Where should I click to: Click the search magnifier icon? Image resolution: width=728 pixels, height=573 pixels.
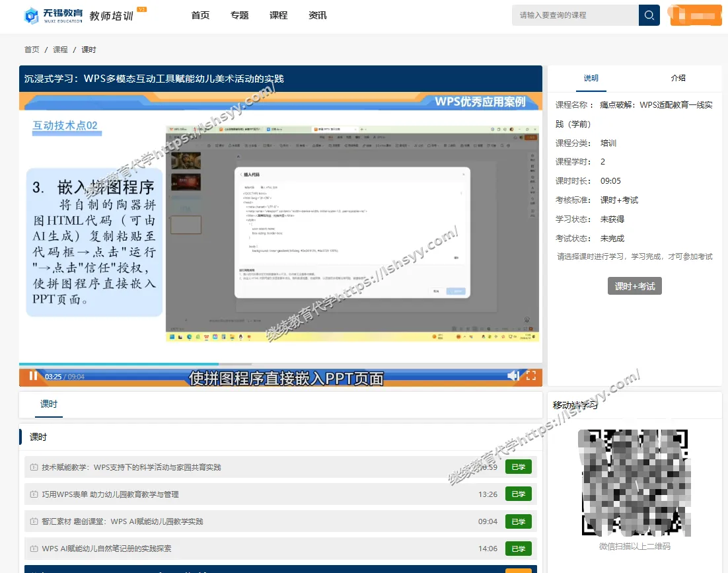tap(649, 15)
